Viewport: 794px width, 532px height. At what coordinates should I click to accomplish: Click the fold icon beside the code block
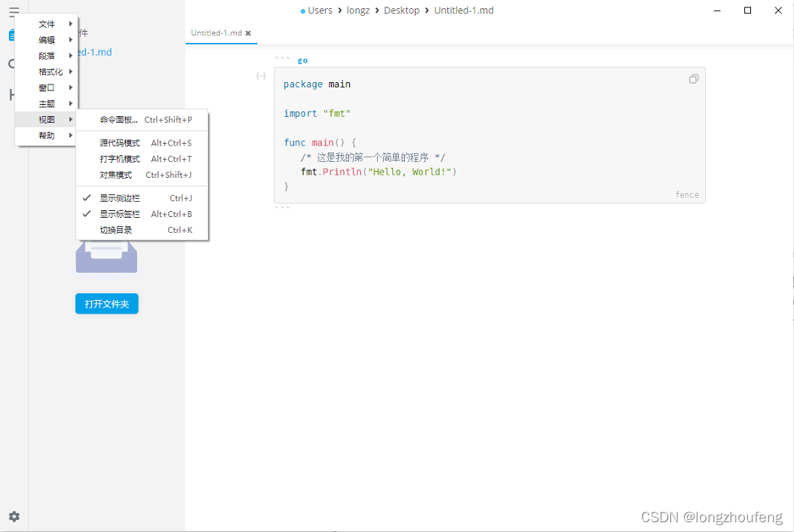pyautogui.click(x=261, y=76)
